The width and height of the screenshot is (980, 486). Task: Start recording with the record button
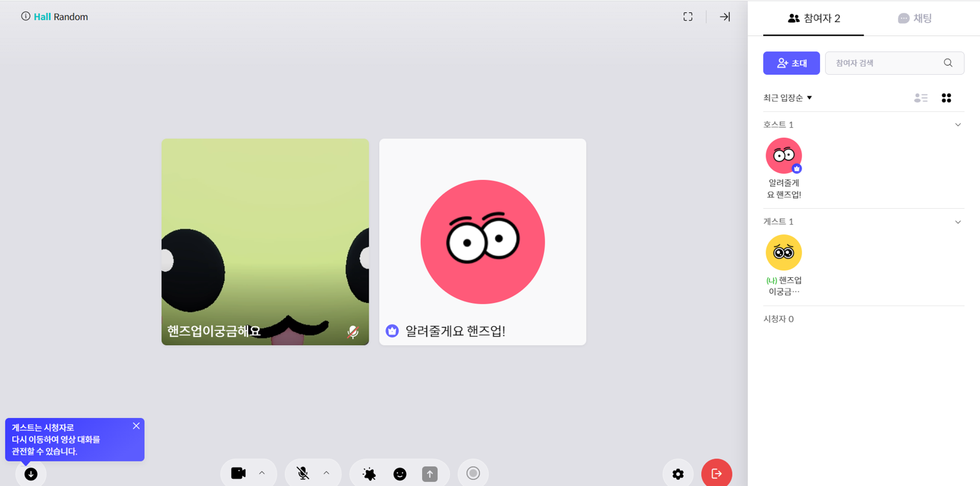tap(473, 473)
